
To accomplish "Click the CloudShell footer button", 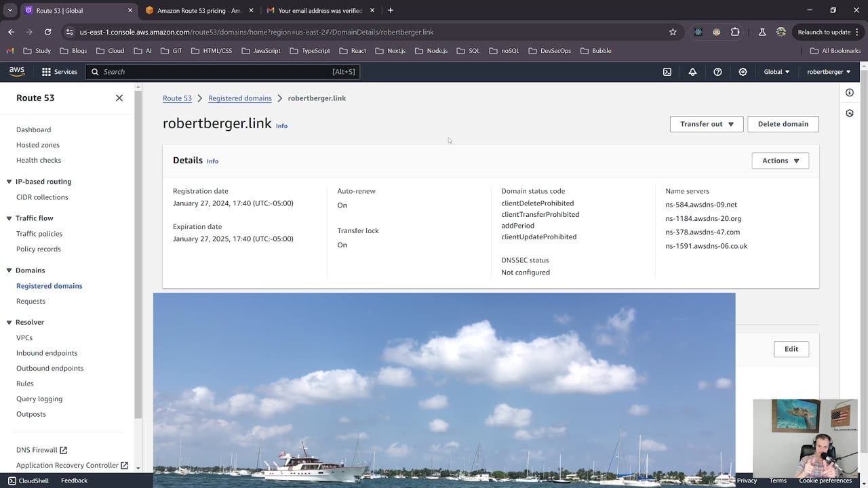I will click(28, 481).
